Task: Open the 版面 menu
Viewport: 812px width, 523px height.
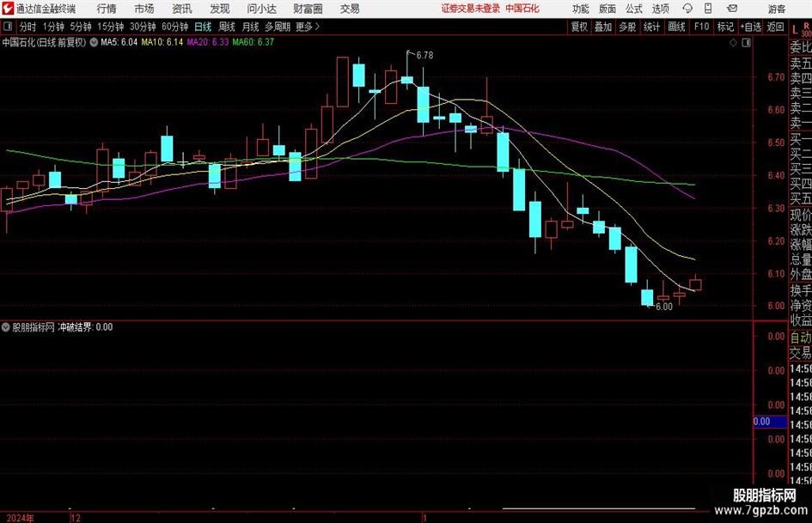Action: pos(607,9)
